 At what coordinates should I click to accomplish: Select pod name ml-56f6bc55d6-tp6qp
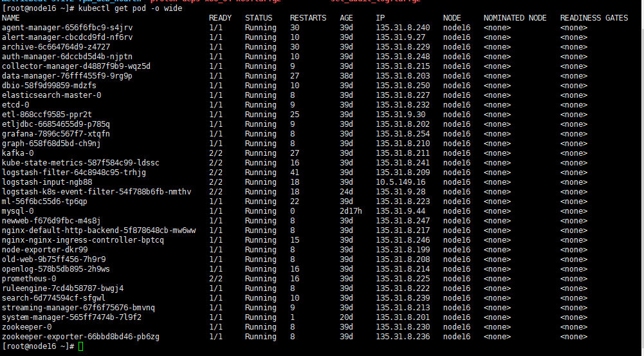[x=44, y=201]
